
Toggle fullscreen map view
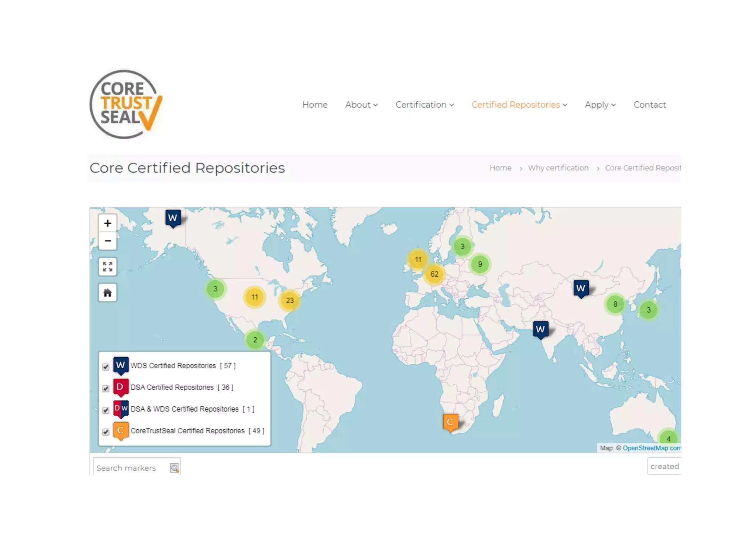(x=107, y=266)
